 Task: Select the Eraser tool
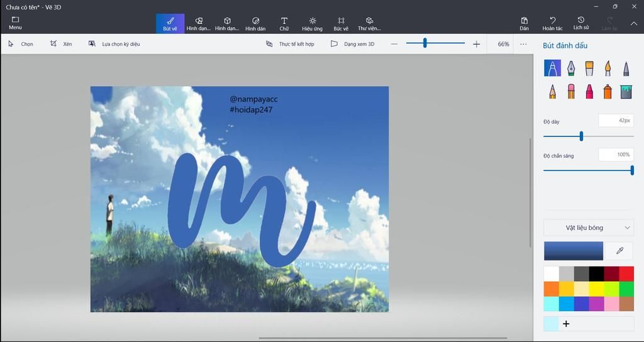pos(571,91)
